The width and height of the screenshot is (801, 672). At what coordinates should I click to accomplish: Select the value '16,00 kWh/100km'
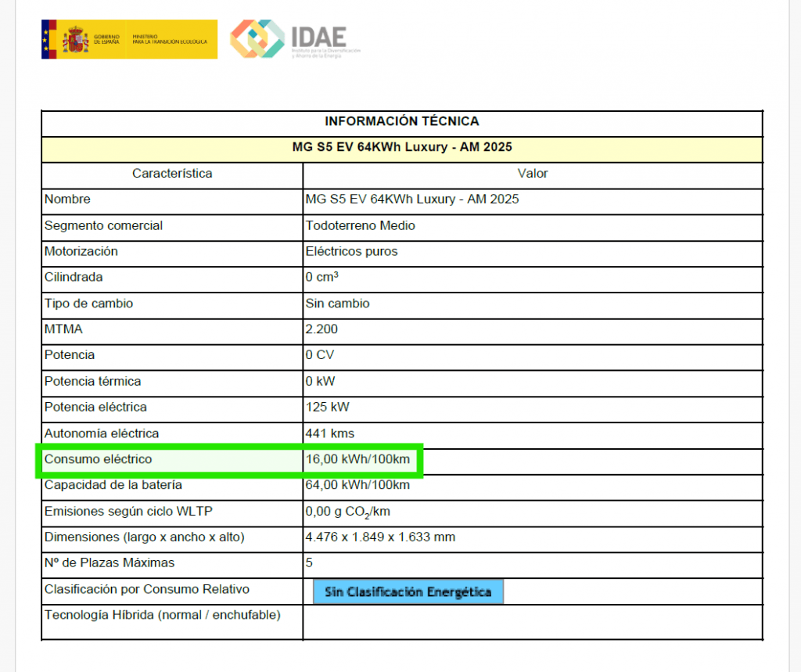coord(357,459)
